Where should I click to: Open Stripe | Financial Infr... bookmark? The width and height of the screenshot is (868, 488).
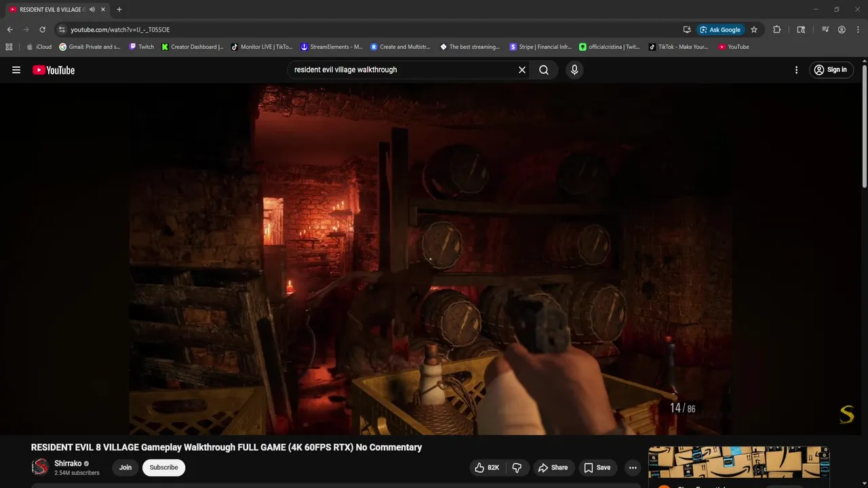(540, 47)
